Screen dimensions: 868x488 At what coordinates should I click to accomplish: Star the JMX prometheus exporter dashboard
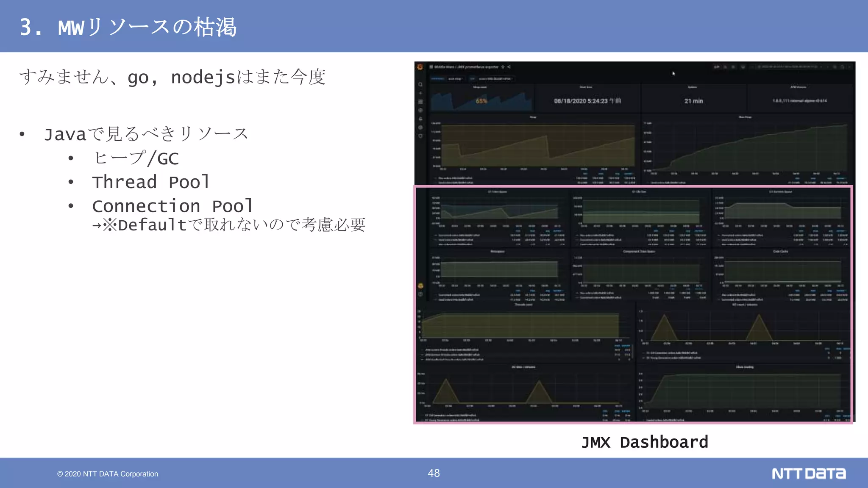coord(503,67)
